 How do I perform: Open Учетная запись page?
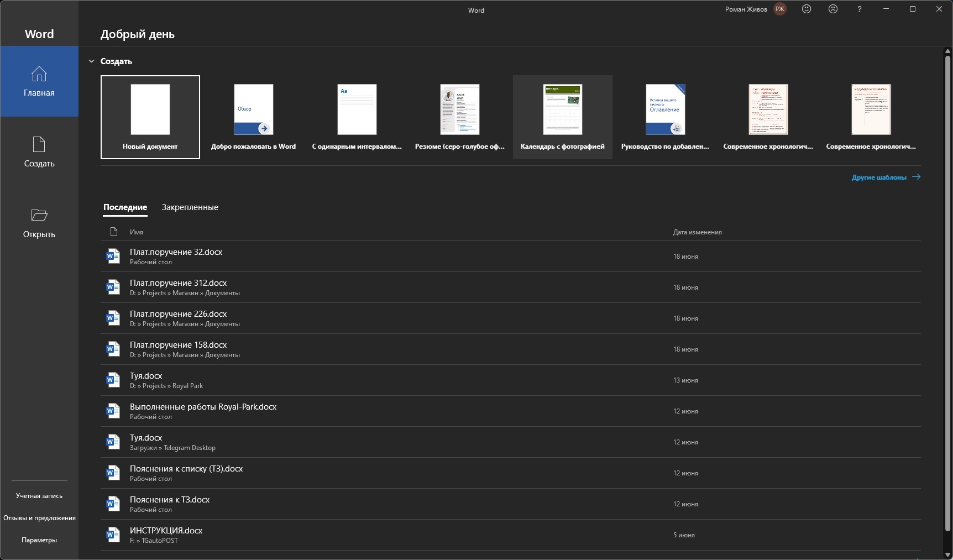(x=39, y=496)
